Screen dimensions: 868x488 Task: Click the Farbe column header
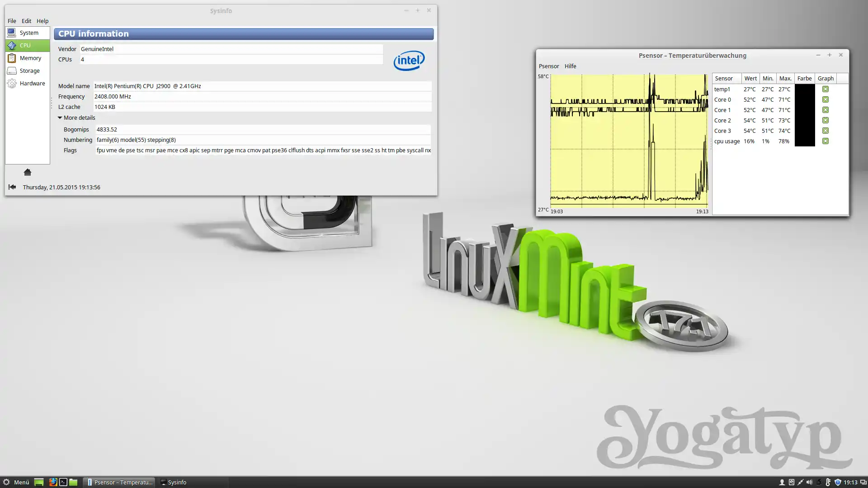(x=805, y=78)
